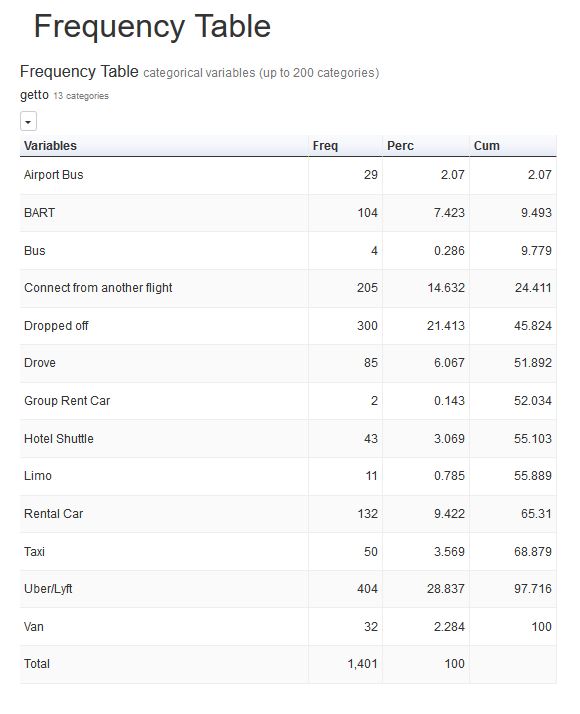Select the BART row label
The image size is (580, 714).
click(x=40, y=213)
